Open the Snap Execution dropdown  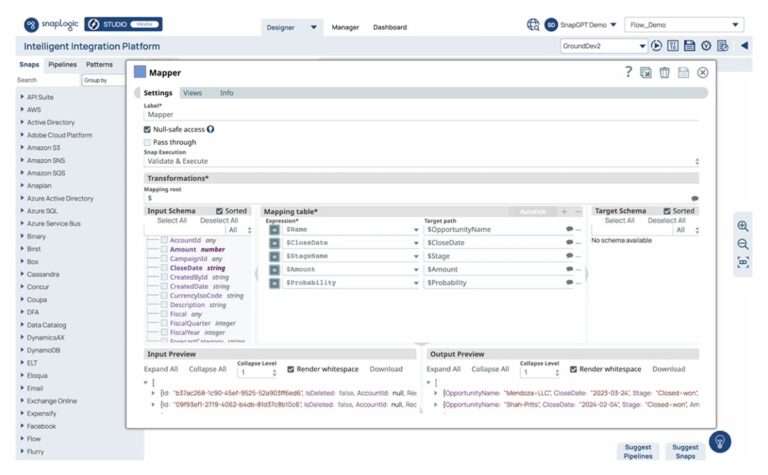pyautogui.click(x=421, y=160)
